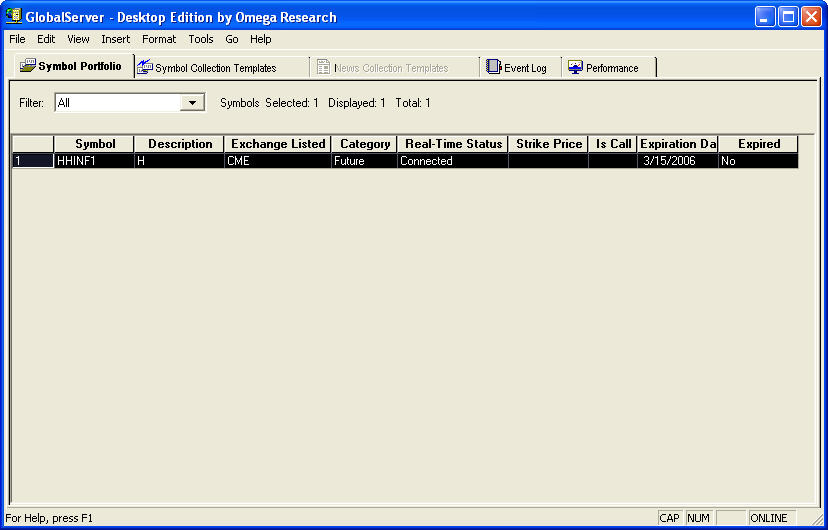Sort by Real-Time Status column header
Screen dimensions: 828x530
(453, 144)
